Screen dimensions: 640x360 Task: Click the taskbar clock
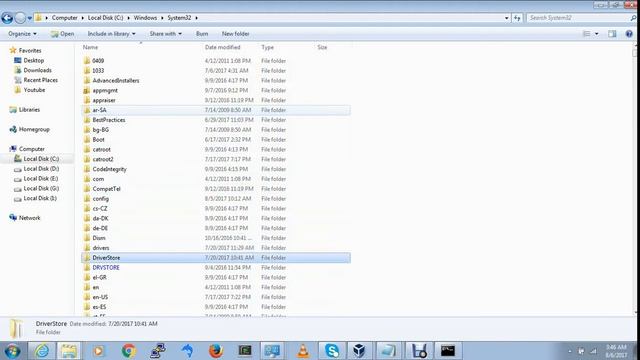(616, 351)
